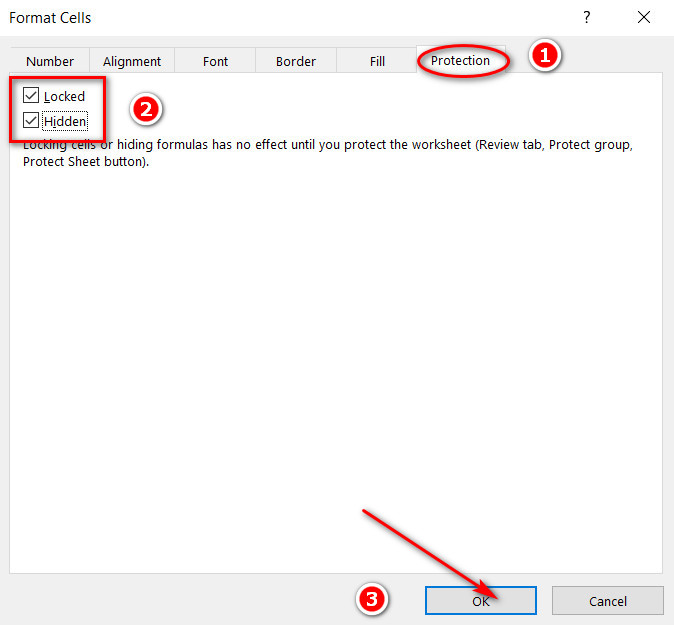Close the Format Cells dialog with X
The image size is (674, 625).
coord(643,18)
